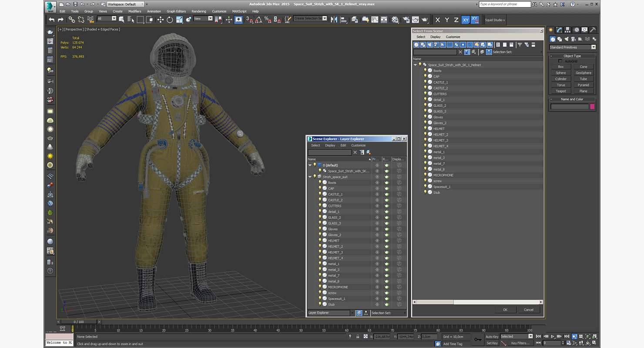
Task: Switch to the Motion command panel tab
Action: [x=576, y=30]
